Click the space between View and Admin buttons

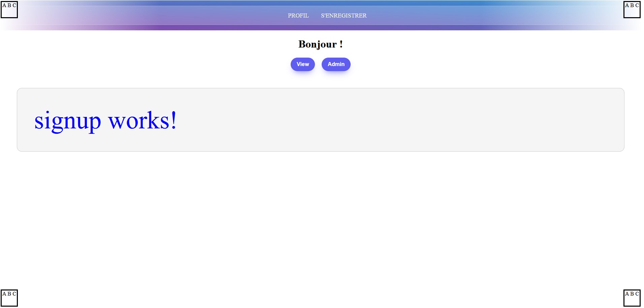tap(319, 64)
